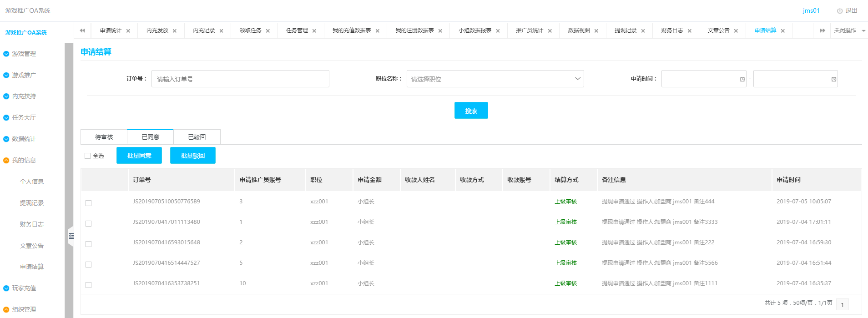The image size is (868, 318).
Task: Expand 游戏管理 in the sidebar
Action: coord(24,54)
